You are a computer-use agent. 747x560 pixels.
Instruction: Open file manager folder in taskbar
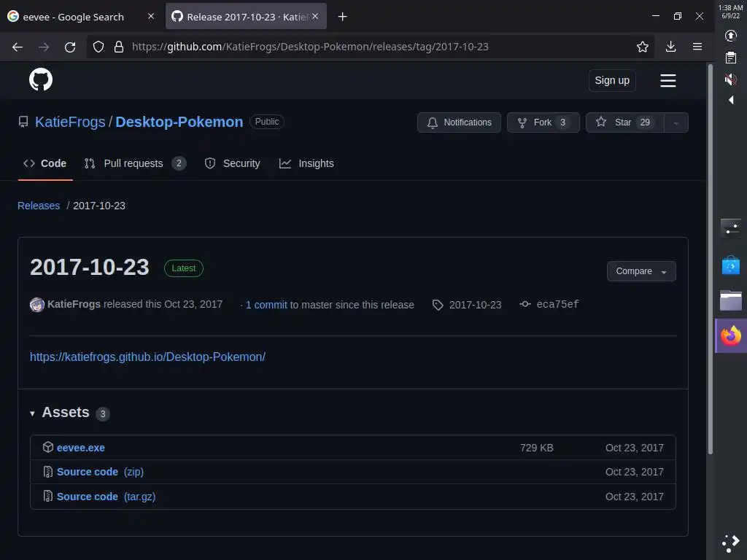pyautogui.click(x=731, y=300)
